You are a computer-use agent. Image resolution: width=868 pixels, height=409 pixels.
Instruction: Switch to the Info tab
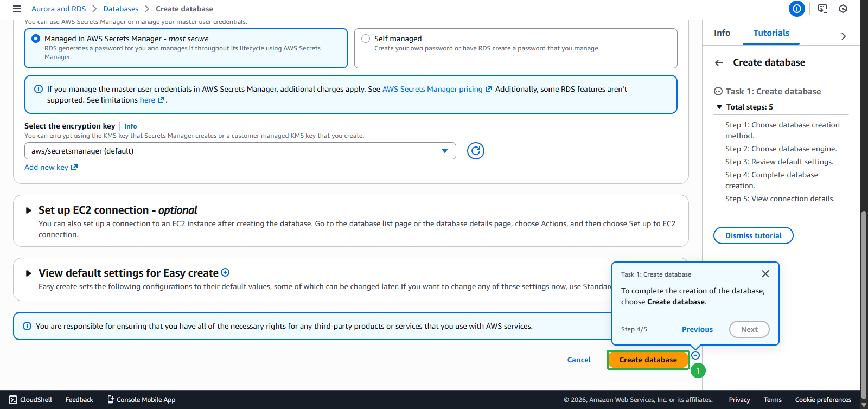click(x=722, y=33)
